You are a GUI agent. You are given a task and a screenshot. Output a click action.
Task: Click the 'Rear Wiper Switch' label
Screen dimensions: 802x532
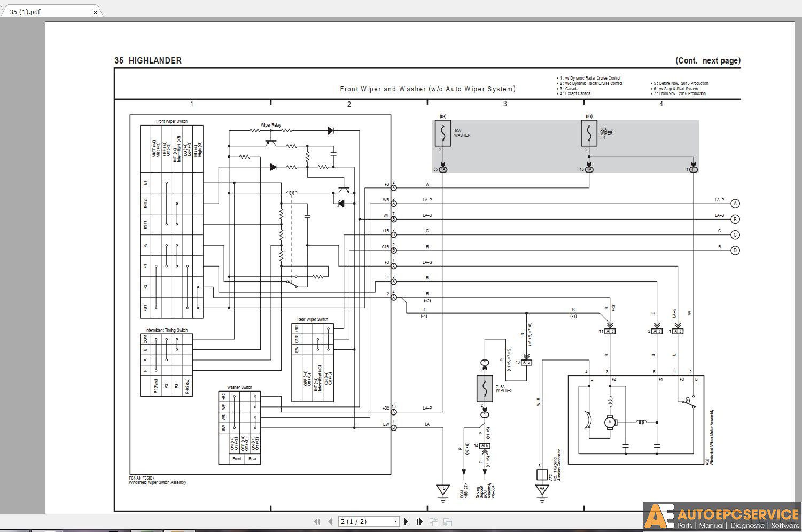[x=313, y=319]
